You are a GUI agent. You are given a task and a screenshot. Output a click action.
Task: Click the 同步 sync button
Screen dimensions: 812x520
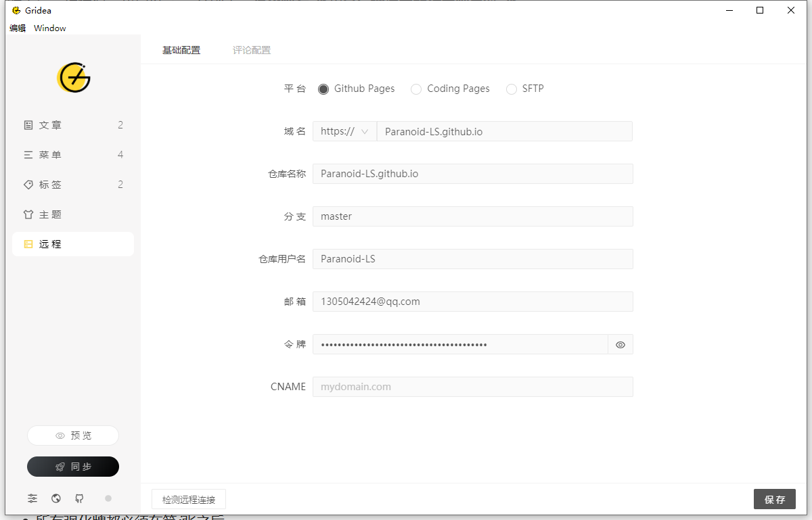point(73,467)
